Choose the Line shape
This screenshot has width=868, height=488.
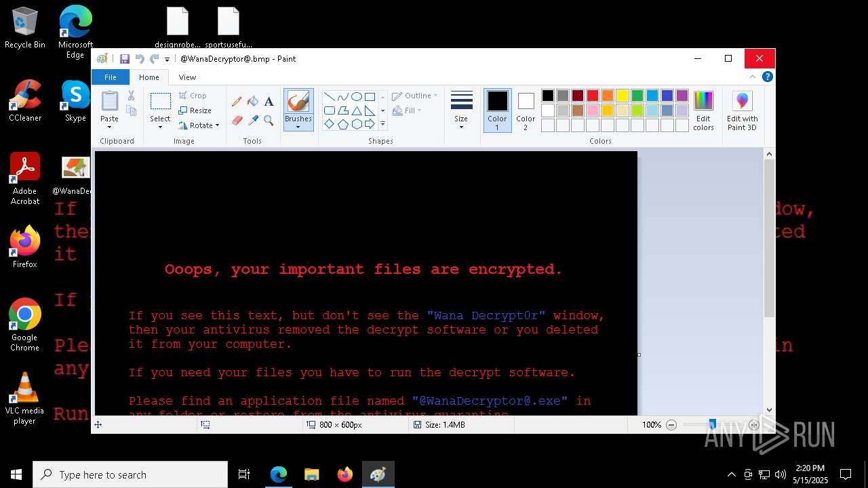coord(329,96)
